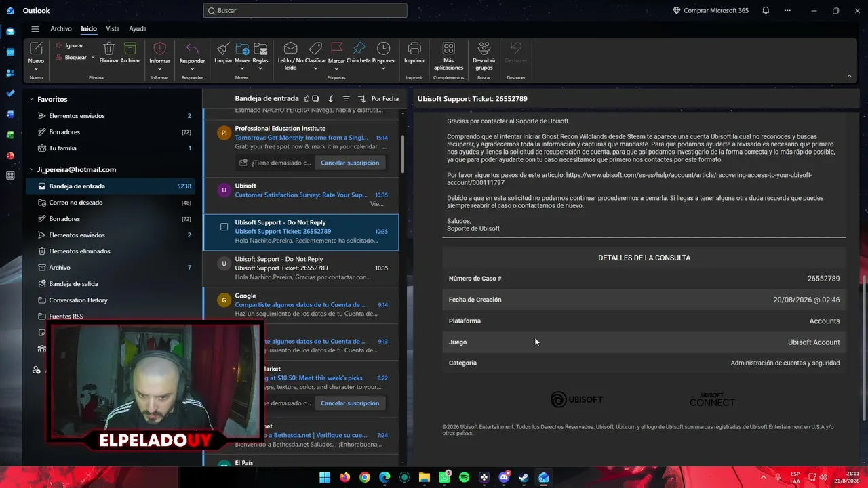
Task: Open the Por Fecha sort dropdown
Action: (x=384, y=99)
